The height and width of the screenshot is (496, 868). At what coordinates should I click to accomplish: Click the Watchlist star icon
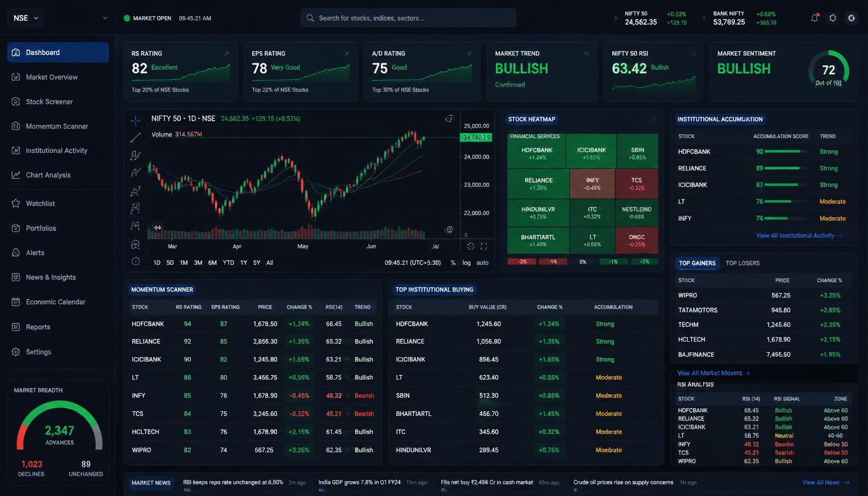[16, 203]
